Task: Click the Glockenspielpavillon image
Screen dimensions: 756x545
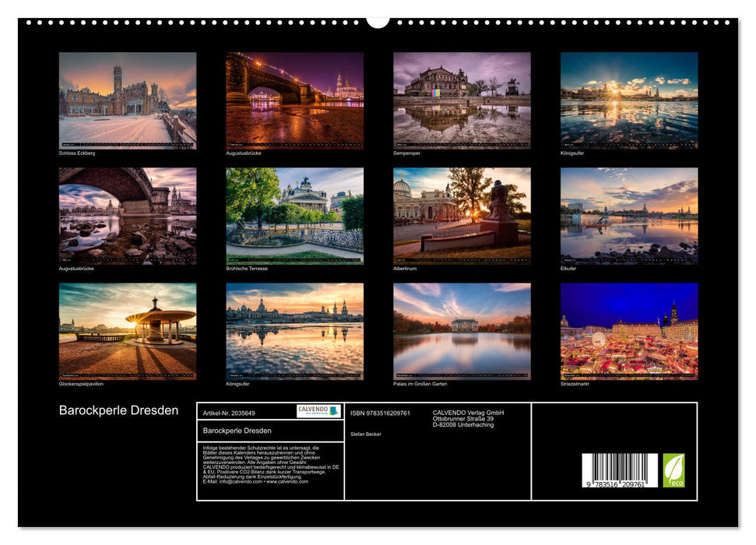Action: pos(126,331)
